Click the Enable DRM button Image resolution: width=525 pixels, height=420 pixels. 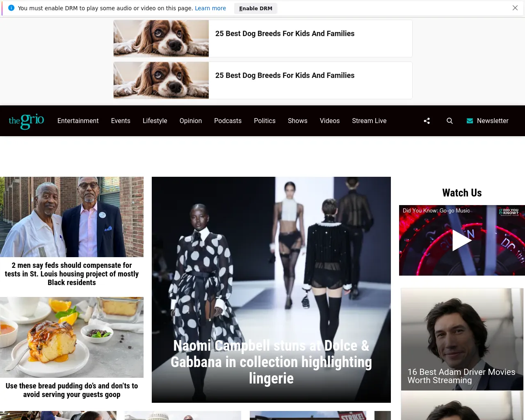(x=256, y=8)
